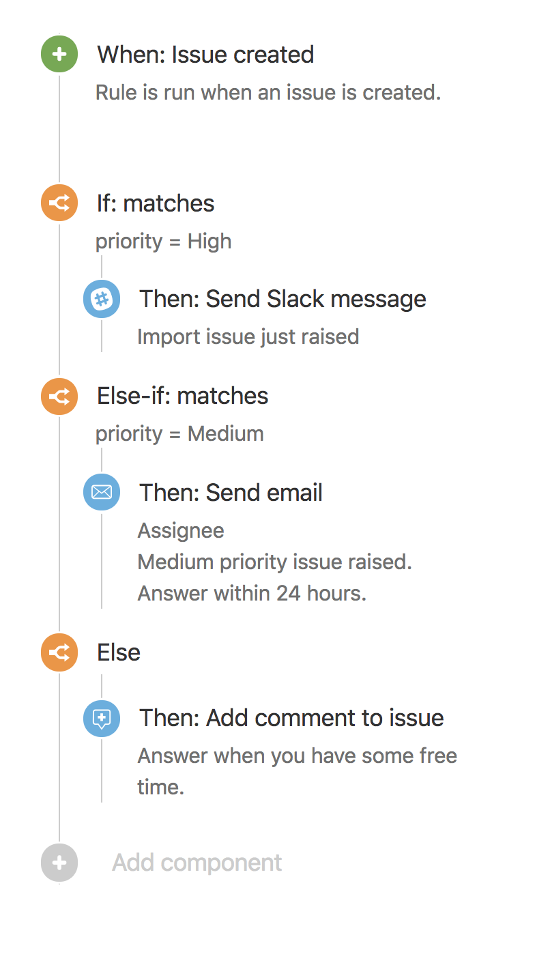Click the gray plus Add component icon
Viewport: 550px width, 980px height.
click(x=59, y=863)
